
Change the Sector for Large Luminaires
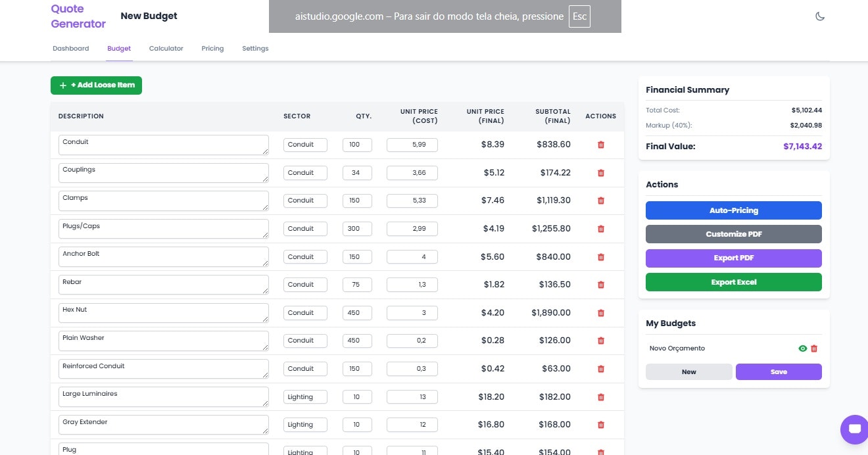coord(305,396)
